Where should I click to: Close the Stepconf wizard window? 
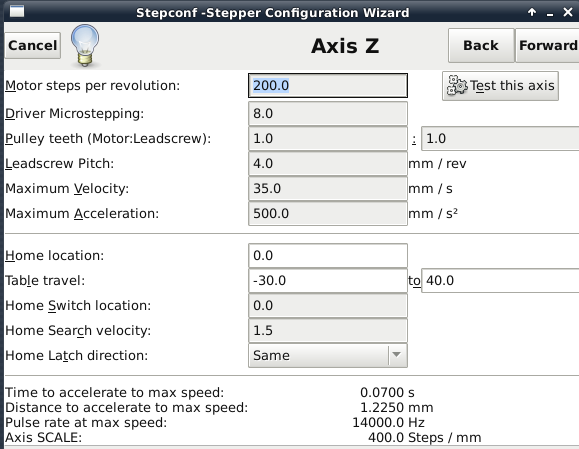(x=568, y=13)
